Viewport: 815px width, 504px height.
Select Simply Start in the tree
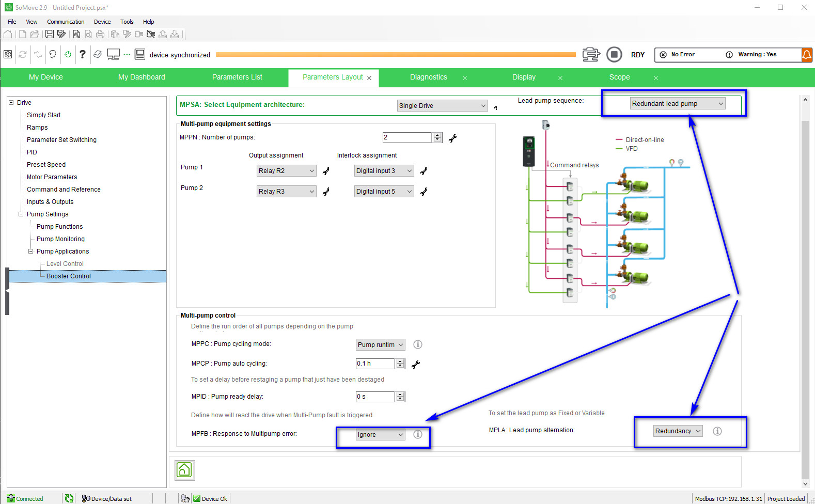point(44,115)
